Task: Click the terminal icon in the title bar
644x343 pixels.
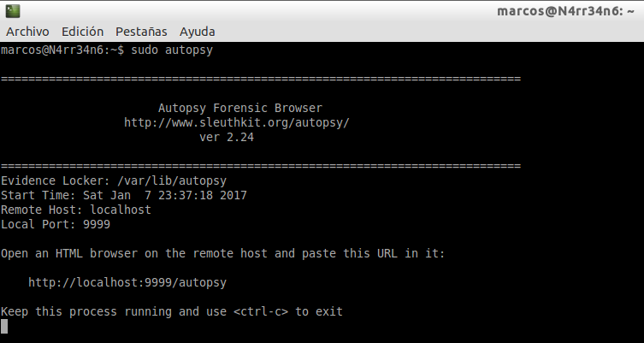Action: coord(12,11)
